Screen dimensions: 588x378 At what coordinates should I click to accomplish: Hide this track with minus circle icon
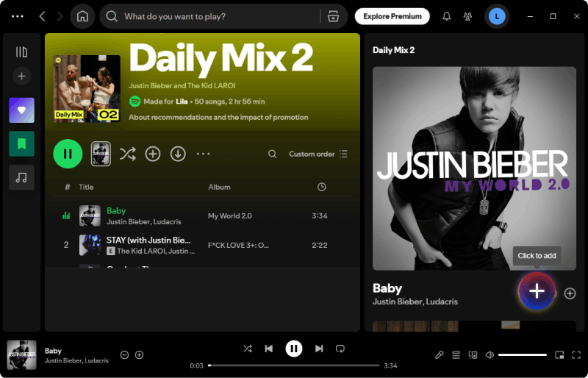[124, 354]
